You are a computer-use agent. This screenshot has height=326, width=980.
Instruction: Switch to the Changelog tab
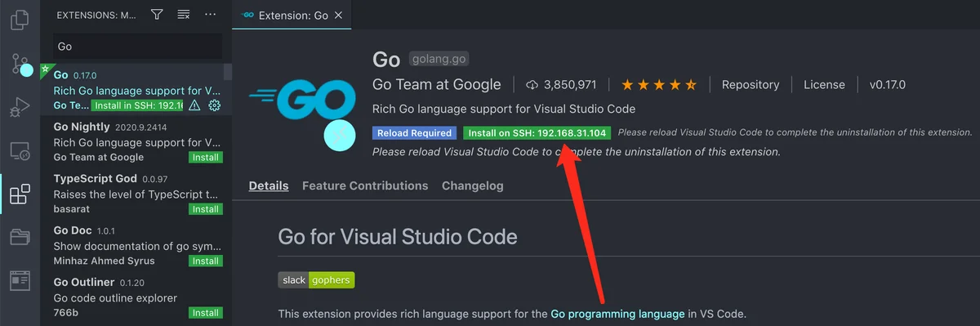(473, 185)
